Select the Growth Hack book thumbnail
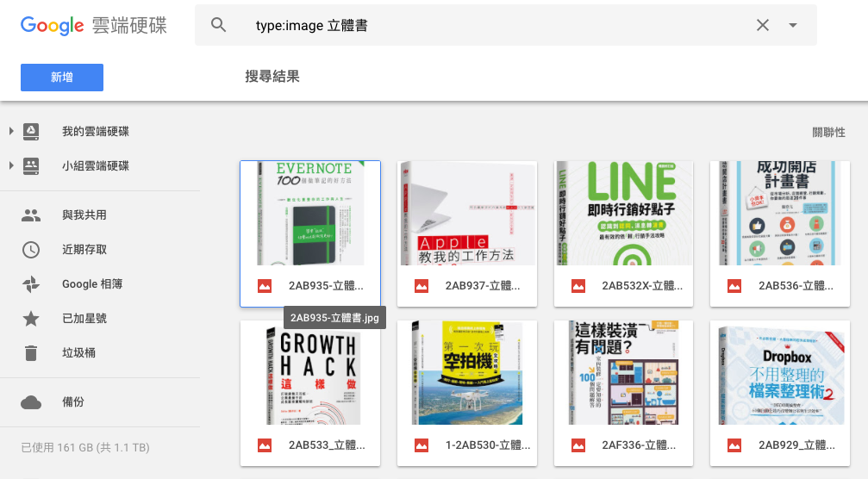Screen dimensions: 868x479 310,373
